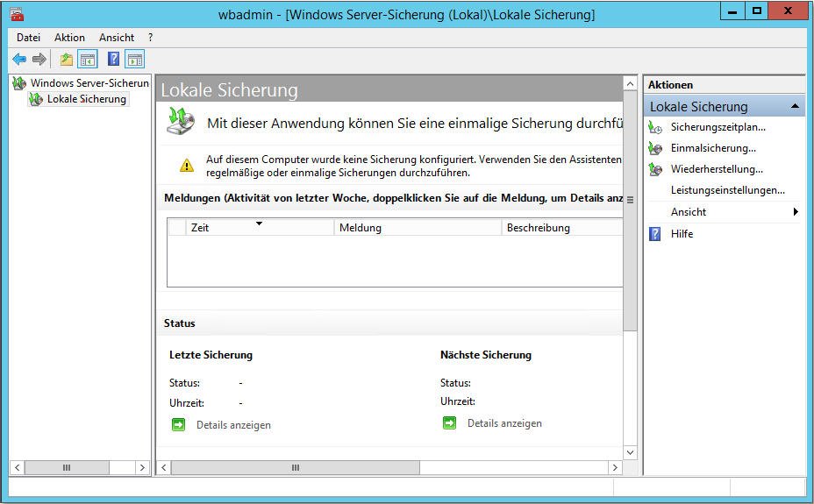Select Windows Server-Sicherung in the tree
Image resolution: width=814 pixels, height=504 pixels.
click(89, 83)
